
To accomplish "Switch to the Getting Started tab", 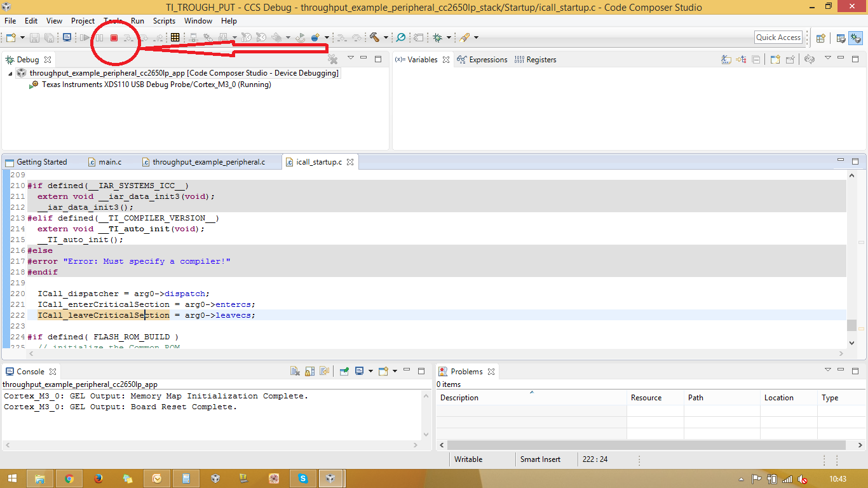I will tap(36, 162).
